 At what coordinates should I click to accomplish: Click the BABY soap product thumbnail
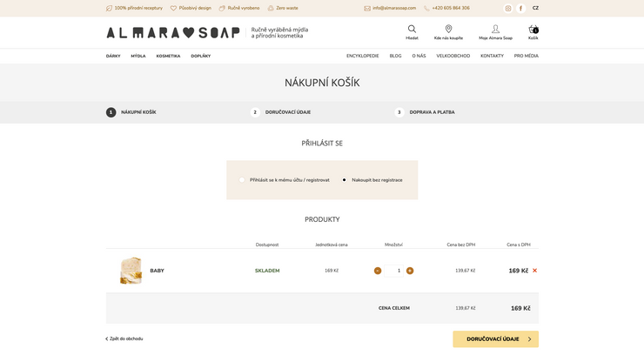click(131, 271)
